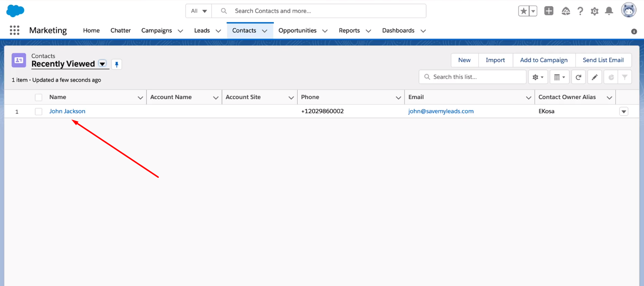This screenshot has height=286, width=644.
Task: Click the Show filters funnel icon
Action: [x=625, y=77]
